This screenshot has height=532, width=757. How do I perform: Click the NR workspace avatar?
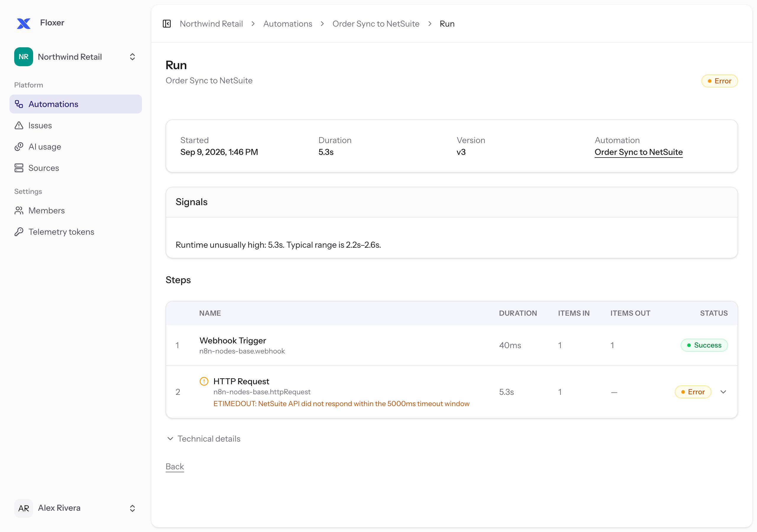point(23,57)
